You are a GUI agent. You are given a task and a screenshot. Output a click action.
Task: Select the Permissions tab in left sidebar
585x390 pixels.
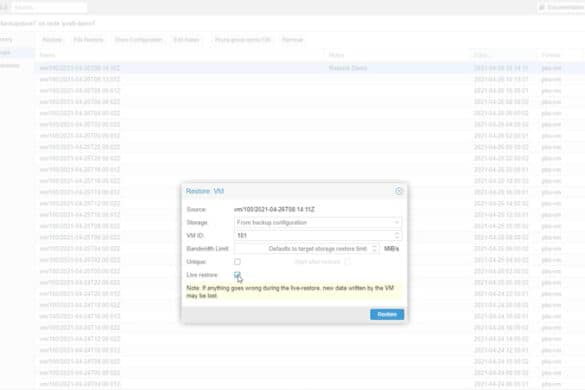(17, 66)
